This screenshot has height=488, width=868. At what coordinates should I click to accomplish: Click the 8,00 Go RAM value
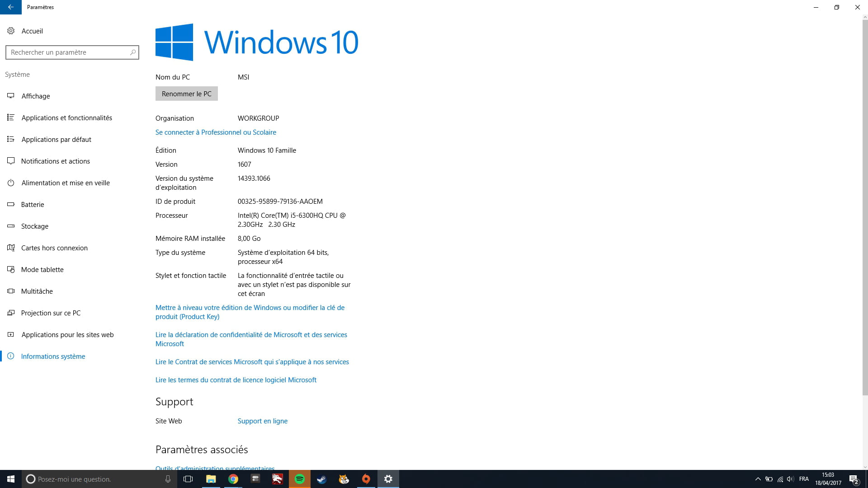pos(249,238)
